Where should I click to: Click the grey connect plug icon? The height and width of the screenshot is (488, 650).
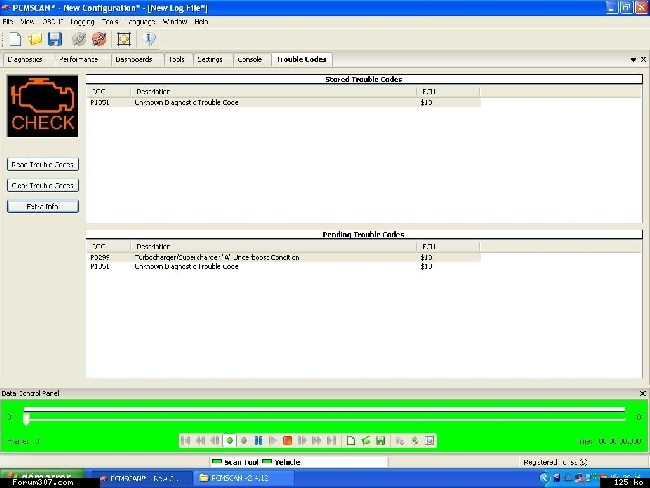79,39
